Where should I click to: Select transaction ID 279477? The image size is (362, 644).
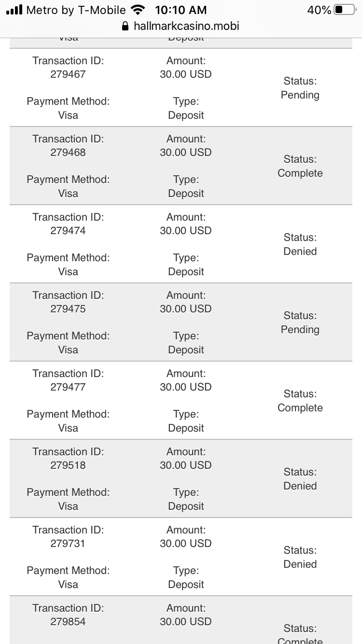click(68, 387)
